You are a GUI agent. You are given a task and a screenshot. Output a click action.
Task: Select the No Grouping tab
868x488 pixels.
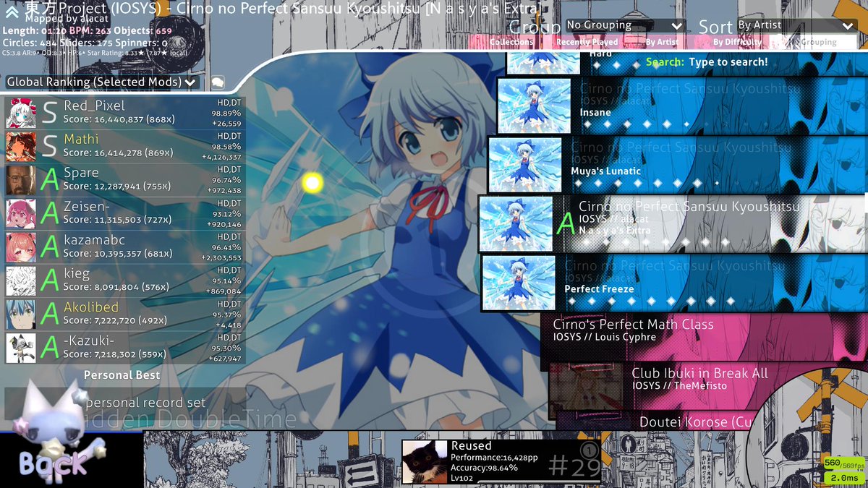813,42
